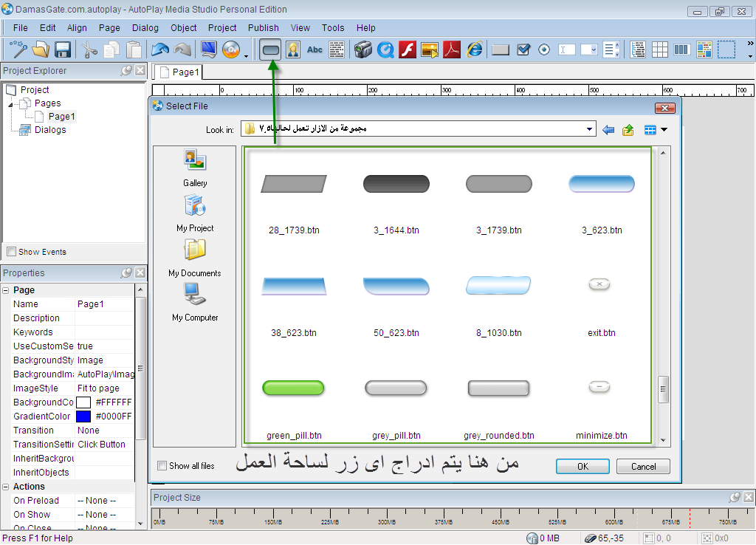Viewport: 756px width, 545px height.
Task: Open the Object menu
Action: coord(183,28)
